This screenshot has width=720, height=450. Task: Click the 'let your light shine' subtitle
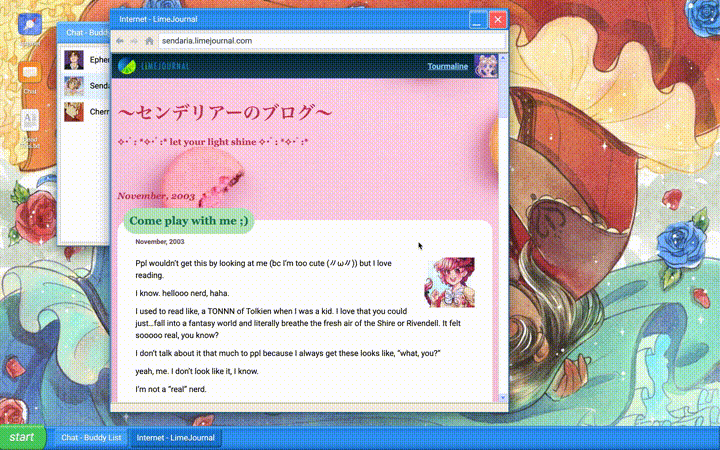point(213,142)
